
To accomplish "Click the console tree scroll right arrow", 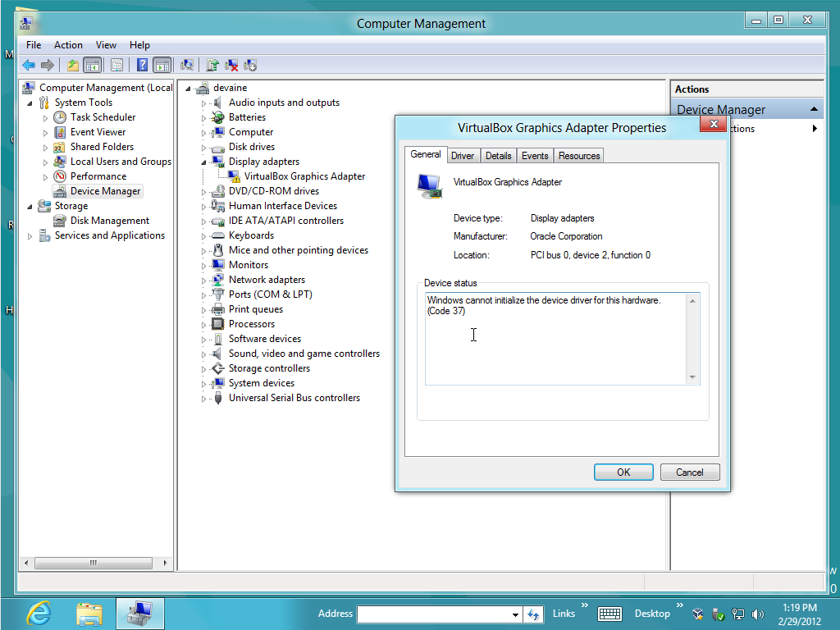I will click(x=165, y=563).
